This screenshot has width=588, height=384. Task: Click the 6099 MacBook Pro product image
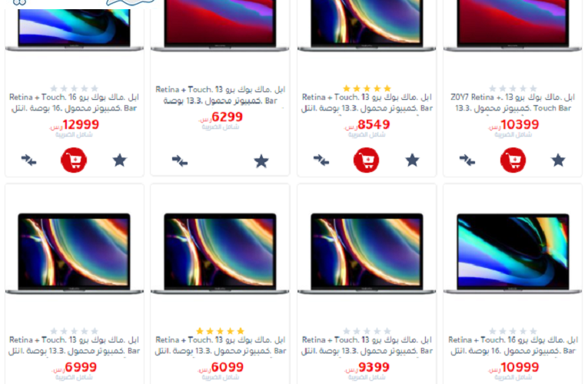coord(220,253)
